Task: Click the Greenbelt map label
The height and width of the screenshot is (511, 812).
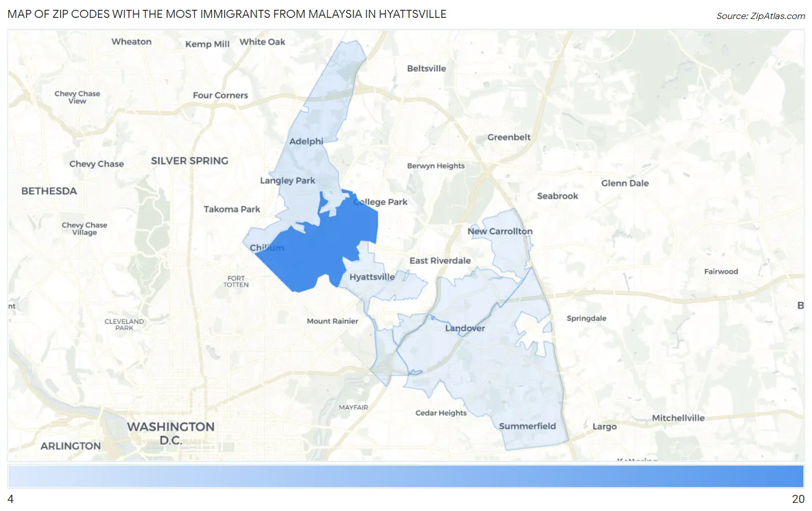Action: coord(509,137)
